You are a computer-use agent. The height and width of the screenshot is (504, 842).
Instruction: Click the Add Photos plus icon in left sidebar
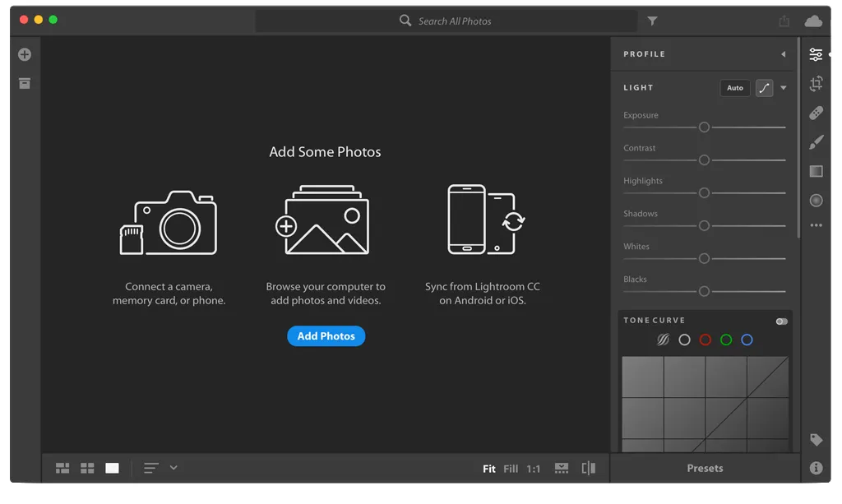[25, 54]
